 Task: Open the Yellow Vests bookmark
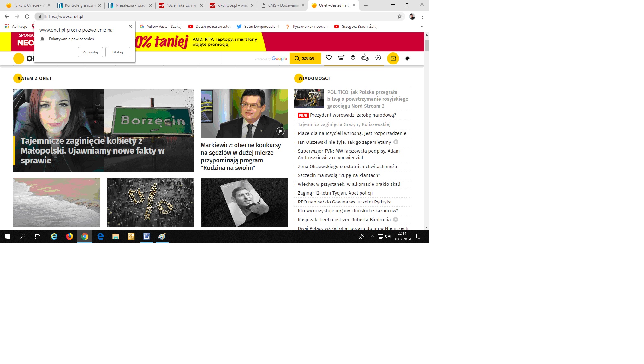160,27
